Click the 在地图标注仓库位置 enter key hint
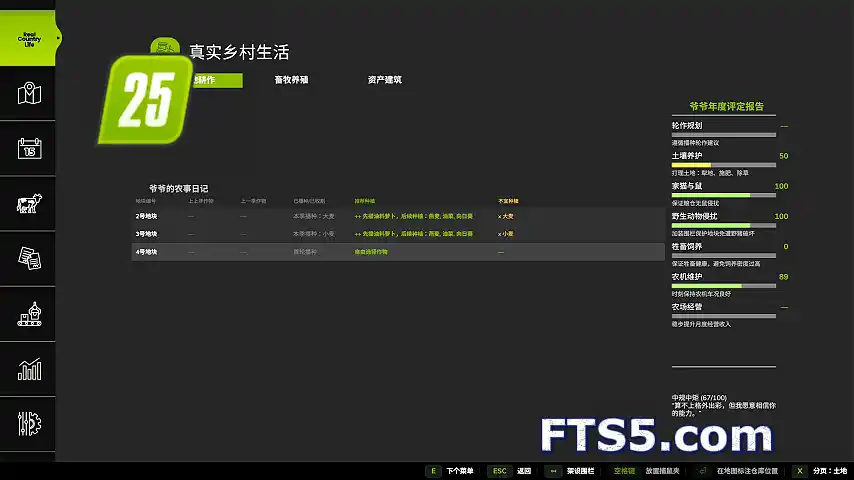Viewport: 854px width, 480px height. pos(736,471)
